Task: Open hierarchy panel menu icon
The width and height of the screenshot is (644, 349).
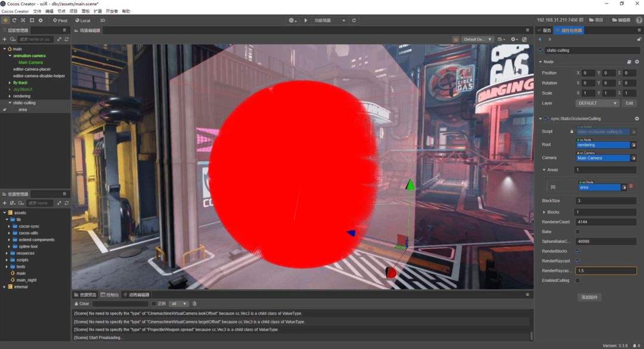Action: click(64, 30)
